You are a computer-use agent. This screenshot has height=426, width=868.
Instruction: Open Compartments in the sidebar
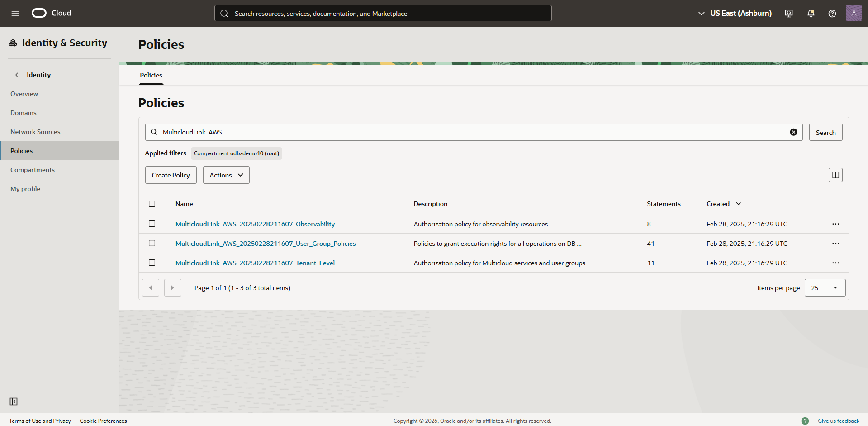[x=33, y=170]
